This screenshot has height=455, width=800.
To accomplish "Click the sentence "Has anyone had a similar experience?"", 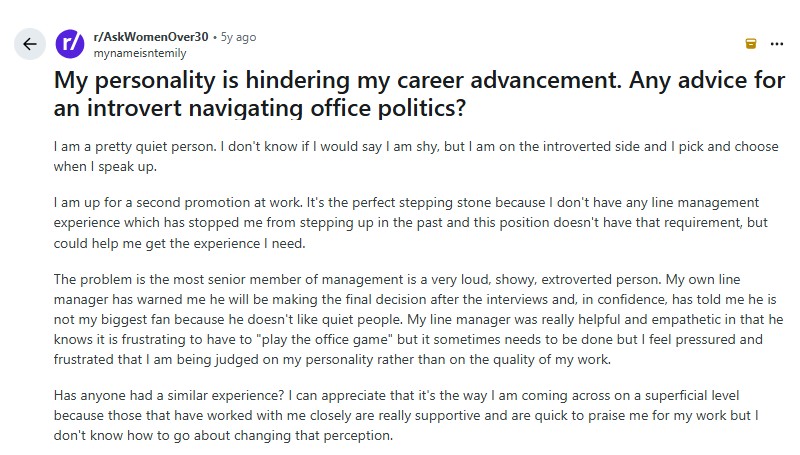I will tap(169, 395).
